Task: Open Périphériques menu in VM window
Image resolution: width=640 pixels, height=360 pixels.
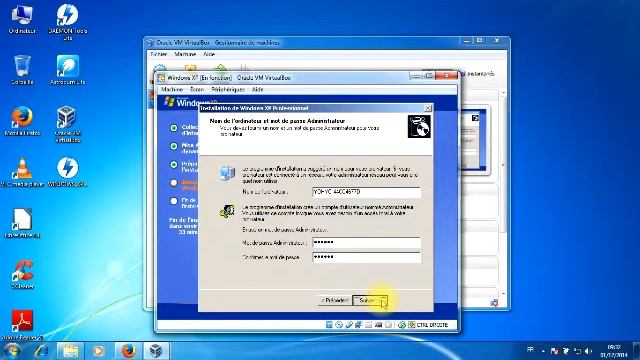Action: (x=228, y=89)
